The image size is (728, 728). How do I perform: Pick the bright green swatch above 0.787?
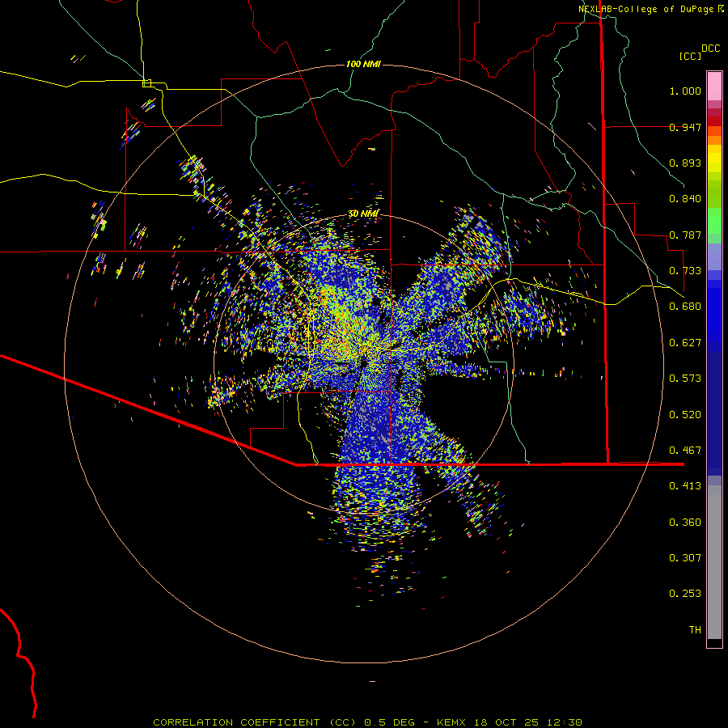pos(714,221)
